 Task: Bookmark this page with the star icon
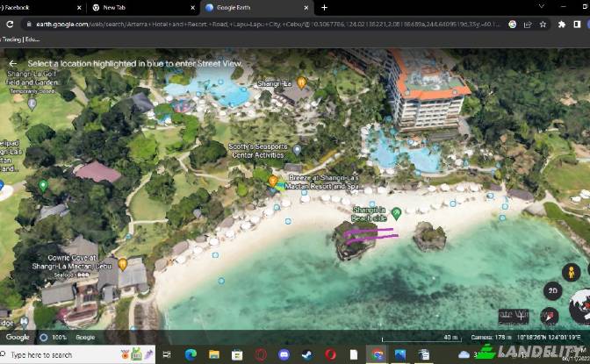[543, 24]
